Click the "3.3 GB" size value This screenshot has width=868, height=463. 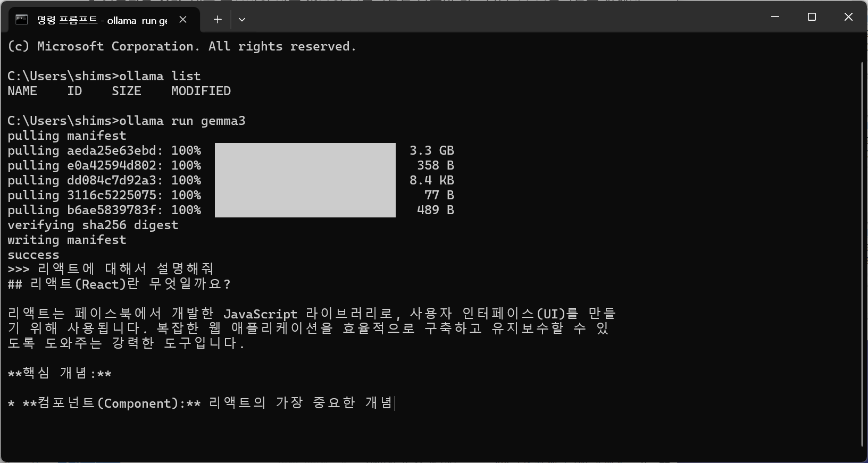tap(431, 150)
